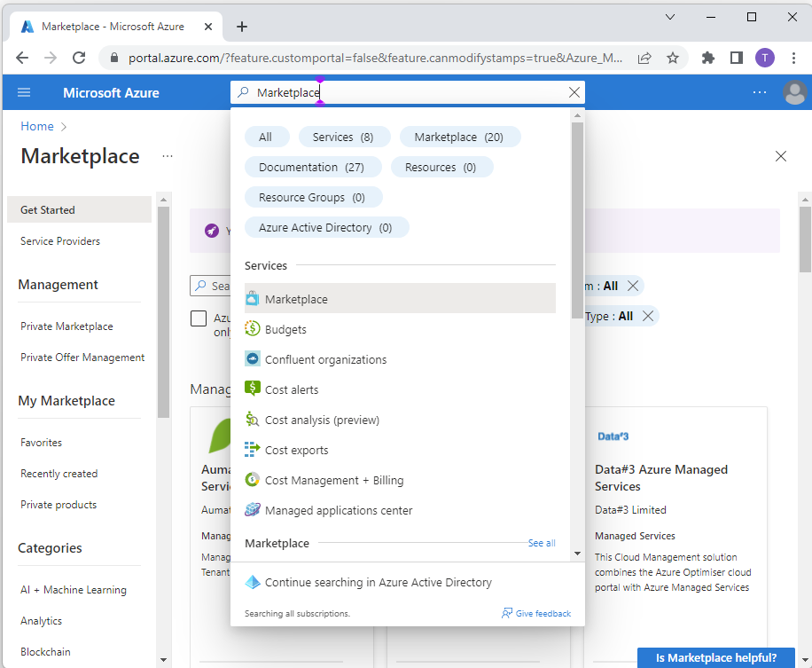The width and height of the screenshot is (812, 668).
Task: Filter results by Resources (0)
Action: click(441, 167)
